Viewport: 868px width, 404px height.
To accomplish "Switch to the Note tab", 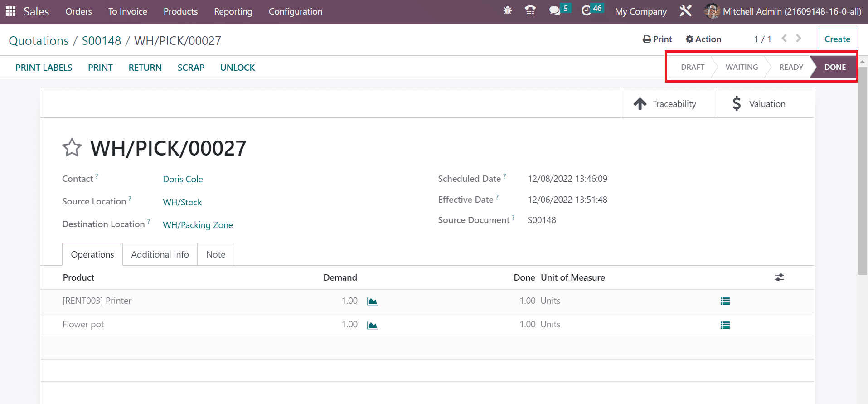I will click(x=216, y=254).
